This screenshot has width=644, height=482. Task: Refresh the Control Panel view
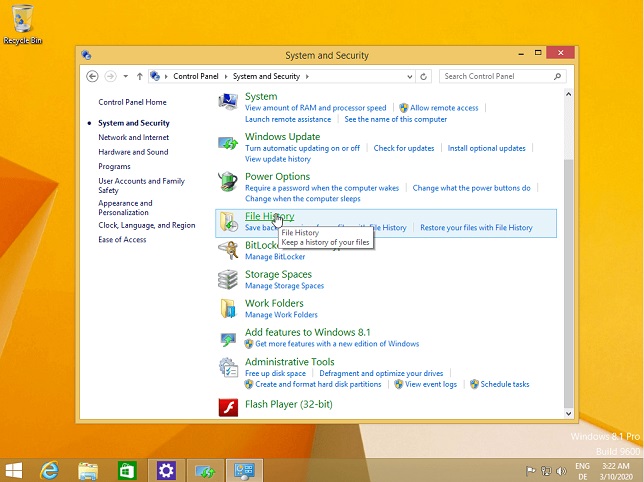423,76
